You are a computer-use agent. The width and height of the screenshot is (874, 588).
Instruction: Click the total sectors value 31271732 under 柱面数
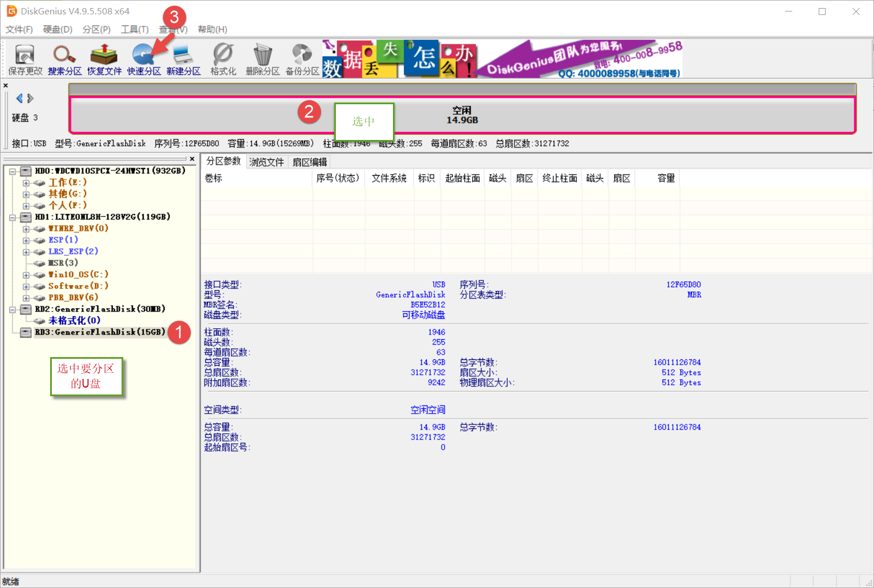coord(427,373)
